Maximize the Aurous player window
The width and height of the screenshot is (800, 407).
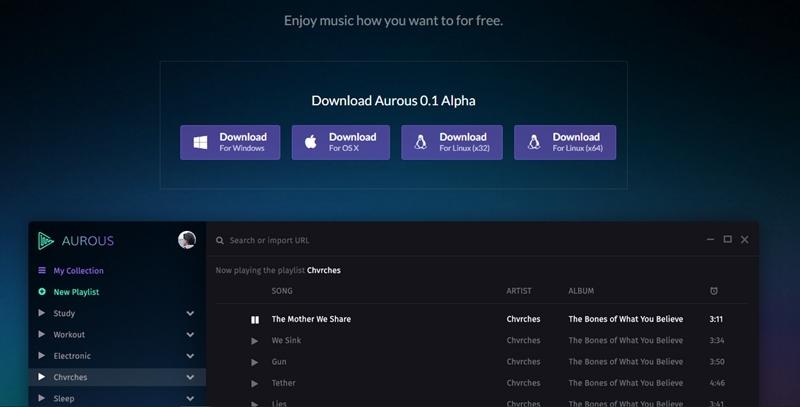(728, 239)
